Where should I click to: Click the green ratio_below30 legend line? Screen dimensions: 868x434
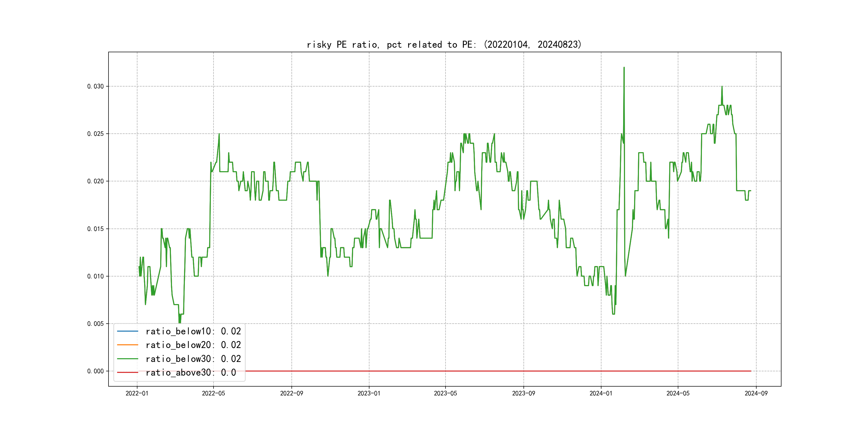click(x=127, y=359)
